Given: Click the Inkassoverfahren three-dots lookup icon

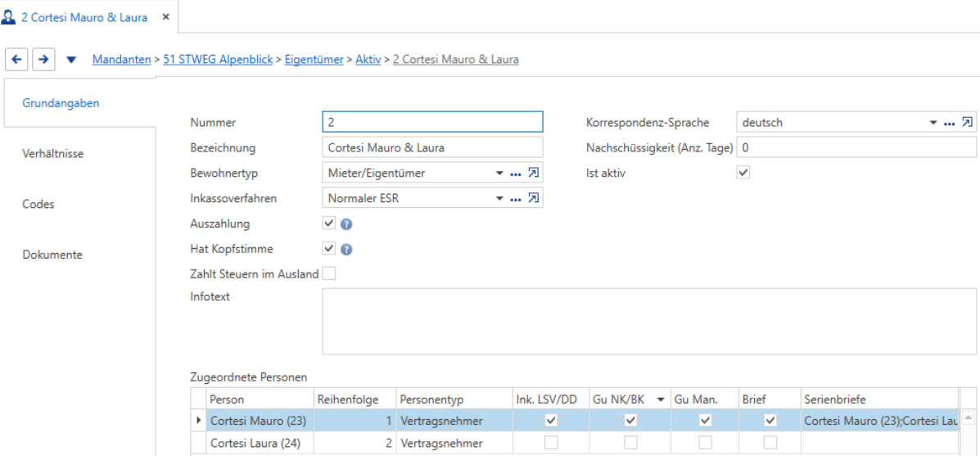Looking at the screenshot, I should pos(516,199).
